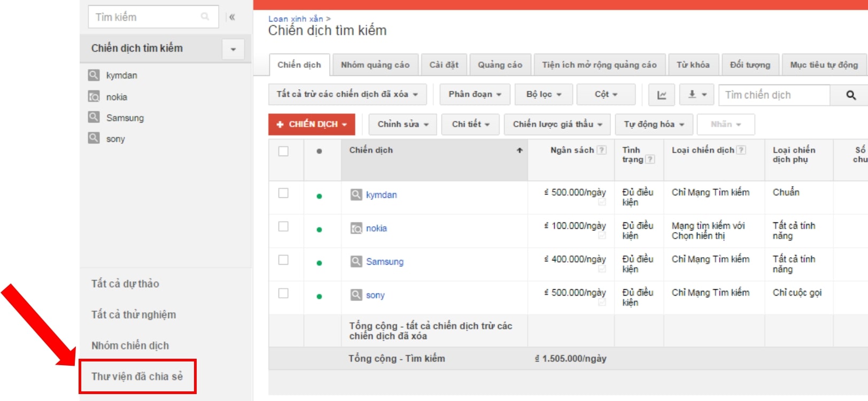Image resolution: width=868 pixels, height=401 pixels.
Task: Click the nokia display campaign icon in sidebar
Action: pyautogui.click(x=94, y=96)
